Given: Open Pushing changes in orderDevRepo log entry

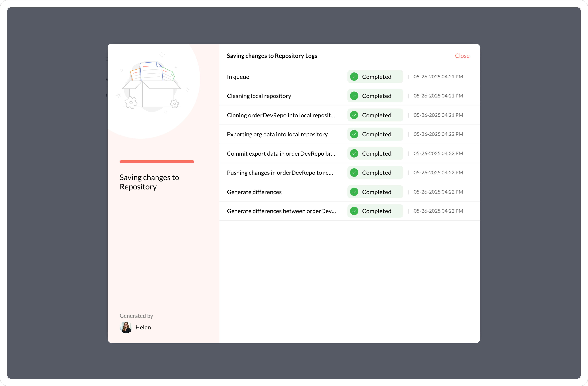Looking at the screenshot, I should (280, 173).
